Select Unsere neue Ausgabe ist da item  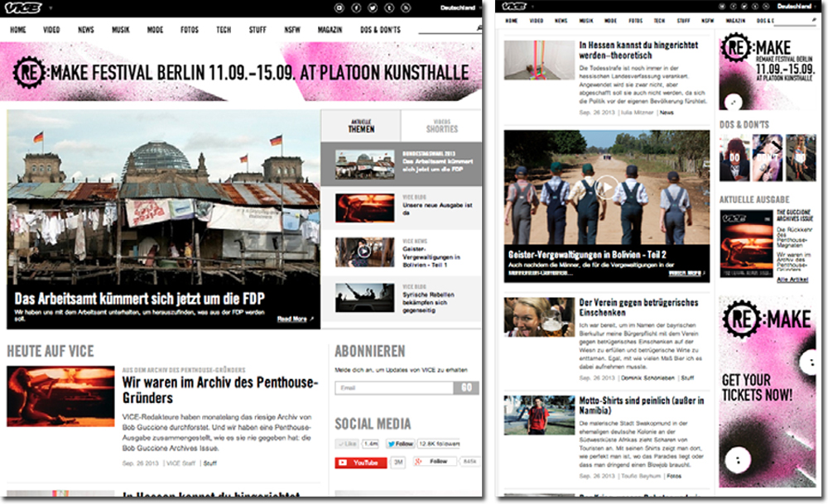(x=402, y=208)
